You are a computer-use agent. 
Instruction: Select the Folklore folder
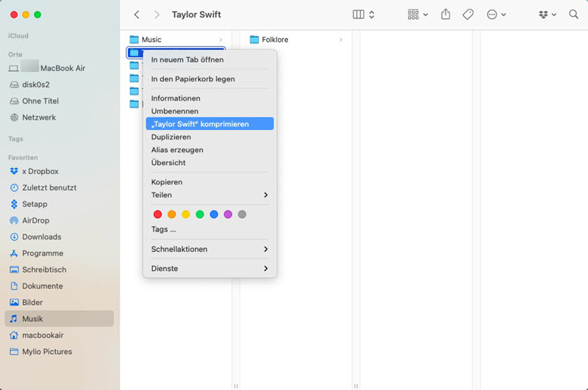tap(296, 40)
